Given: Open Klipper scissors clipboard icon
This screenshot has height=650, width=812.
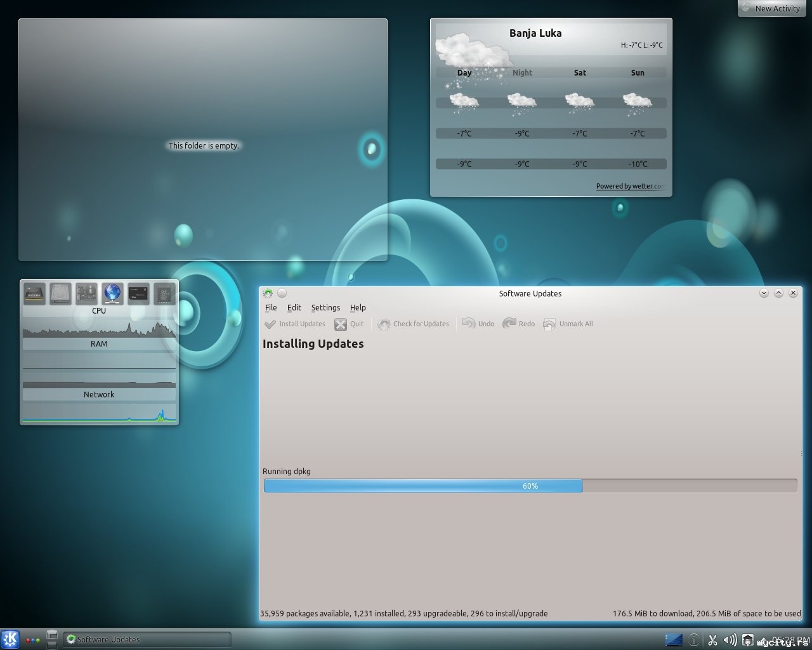Looking at the screenshot, I should point(712,640).
